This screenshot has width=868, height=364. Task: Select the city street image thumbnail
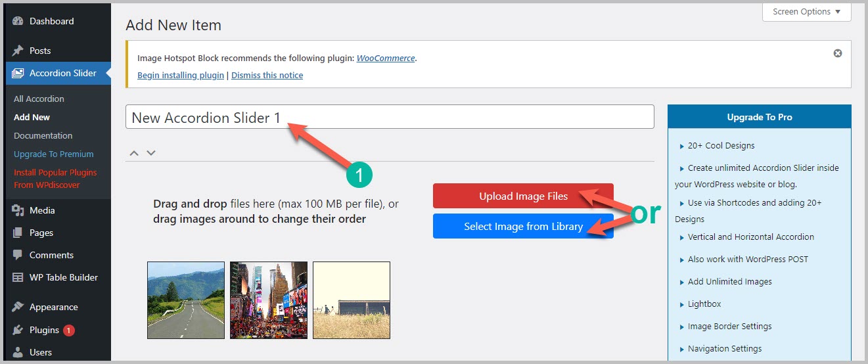click(x=269, y=300)
